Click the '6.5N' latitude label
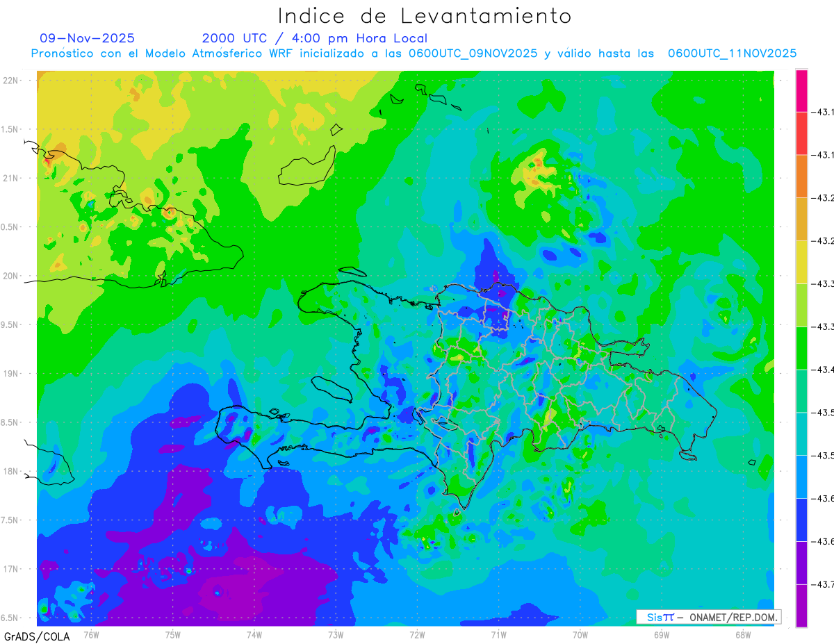Viewport: 834px width, 644px height. 10,618
